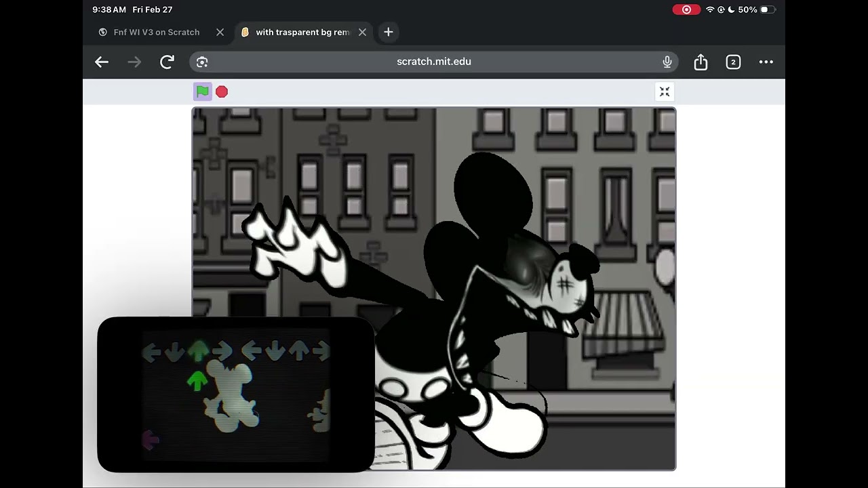Tap the red screen recording indicator

(x=686, y=9)
